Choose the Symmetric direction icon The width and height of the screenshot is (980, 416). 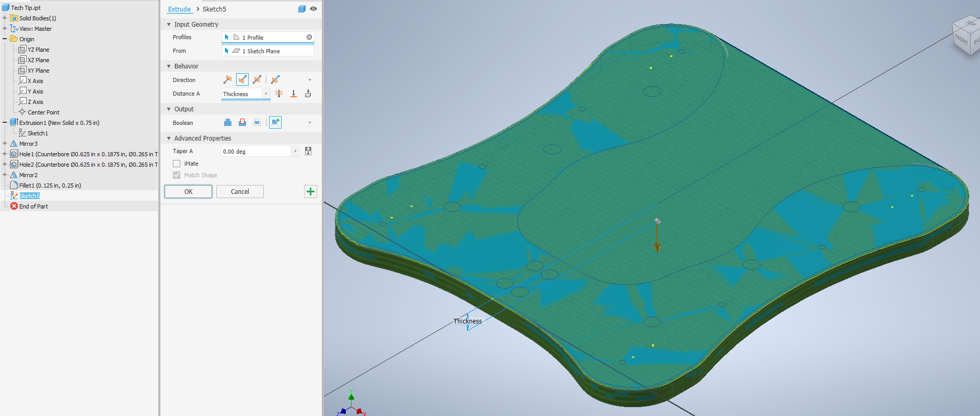coord(257,79)
